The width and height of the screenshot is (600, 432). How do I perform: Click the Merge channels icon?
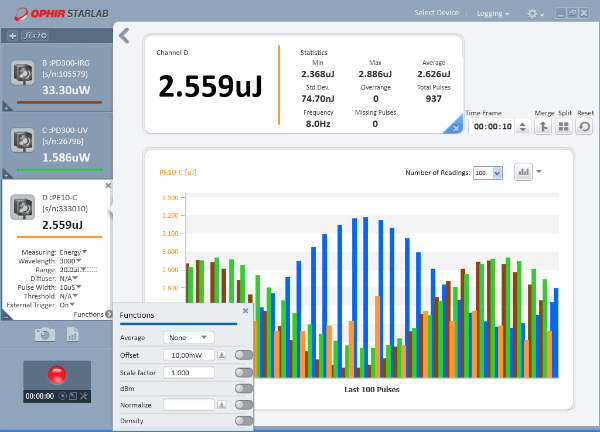click(544, 127)
